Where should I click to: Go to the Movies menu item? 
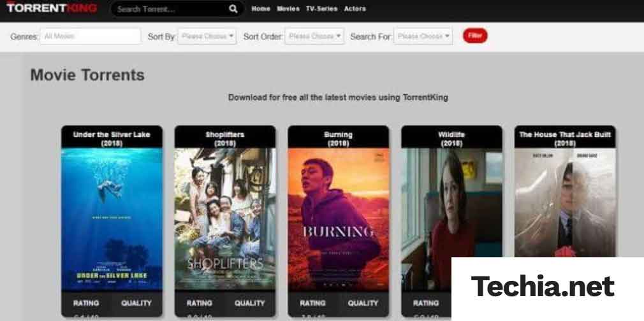[x=288, y=9]
